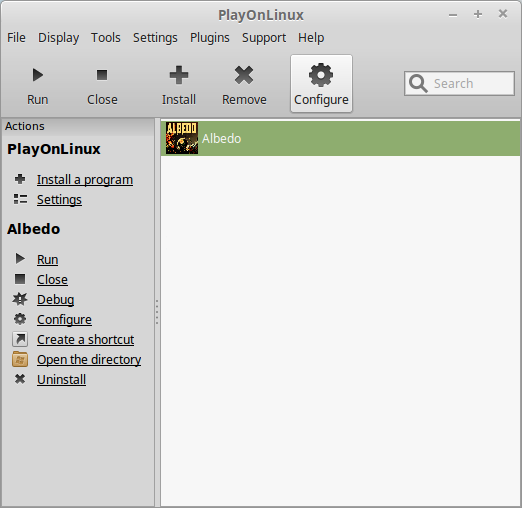Open the Display menu
The width and height of the screenshot is (522, 508).
click(x=59, y=38)
